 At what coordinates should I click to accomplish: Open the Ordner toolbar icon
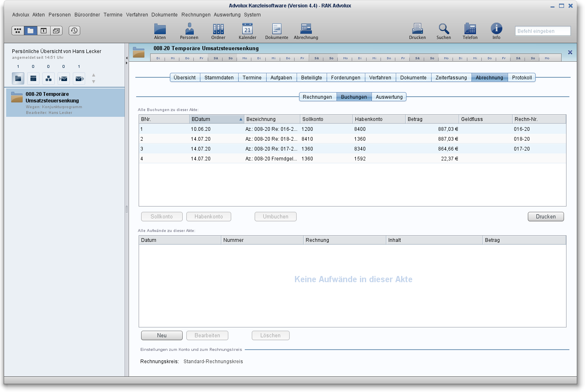(218, 31)
